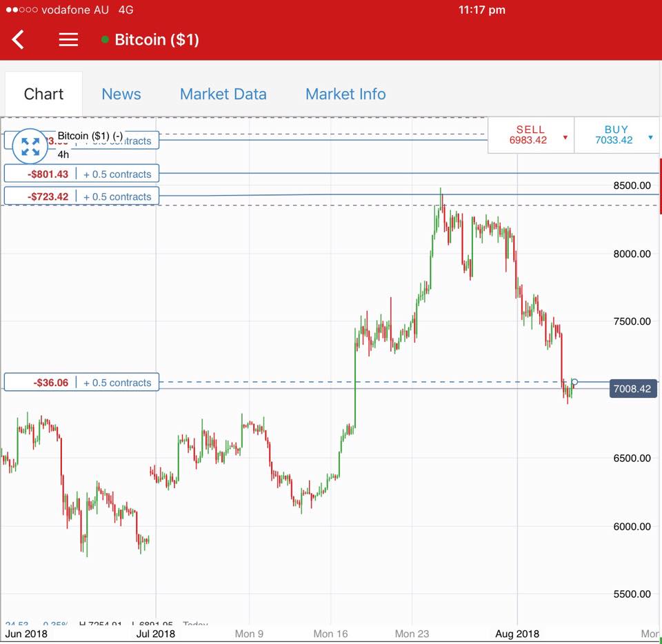Viewport: 662px width, 644px height.
Task: Click the Mon 16 date label
Action: pos(330,634)
